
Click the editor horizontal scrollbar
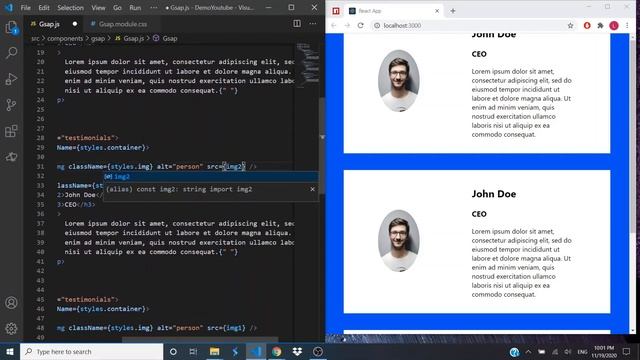200,340
